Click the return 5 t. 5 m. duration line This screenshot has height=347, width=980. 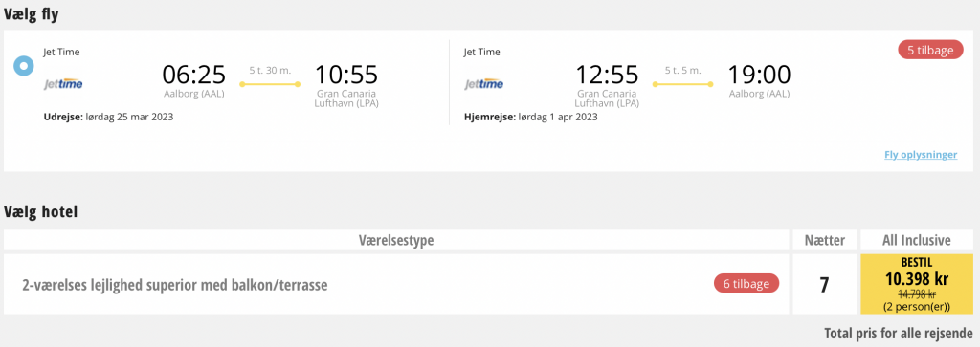(682, 83)
